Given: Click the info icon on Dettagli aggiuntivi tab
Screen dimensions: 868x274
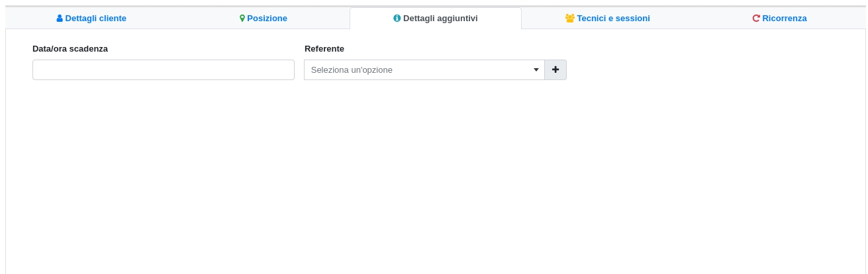Looking at the screenshot, I should tap(397, 19).
